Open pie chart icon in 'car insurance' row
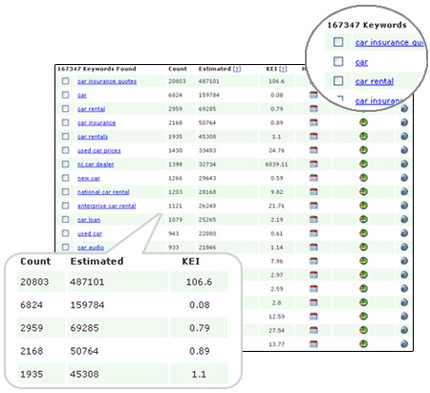This screenshot has width=430, height=393. click(x=363, y=123)
